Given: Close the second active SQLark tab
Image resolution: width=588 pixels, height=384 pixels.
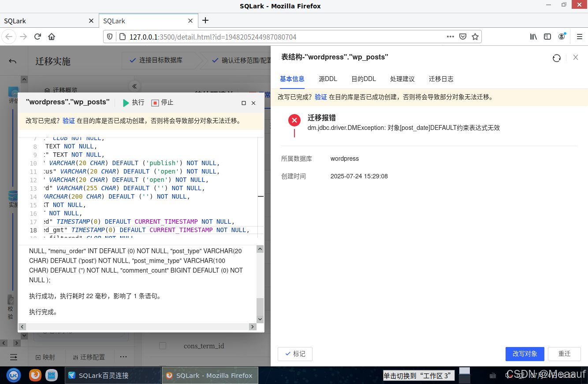Looking at the screenshot, I should click(190, 21).
